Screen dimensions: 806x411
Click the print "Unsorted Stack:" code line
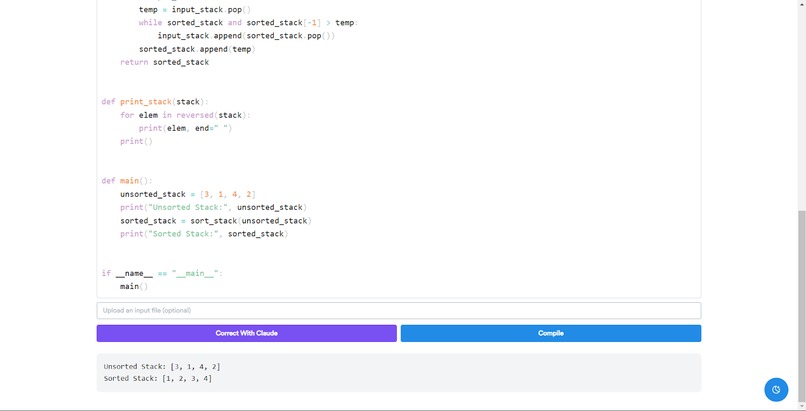pos(213,208)
